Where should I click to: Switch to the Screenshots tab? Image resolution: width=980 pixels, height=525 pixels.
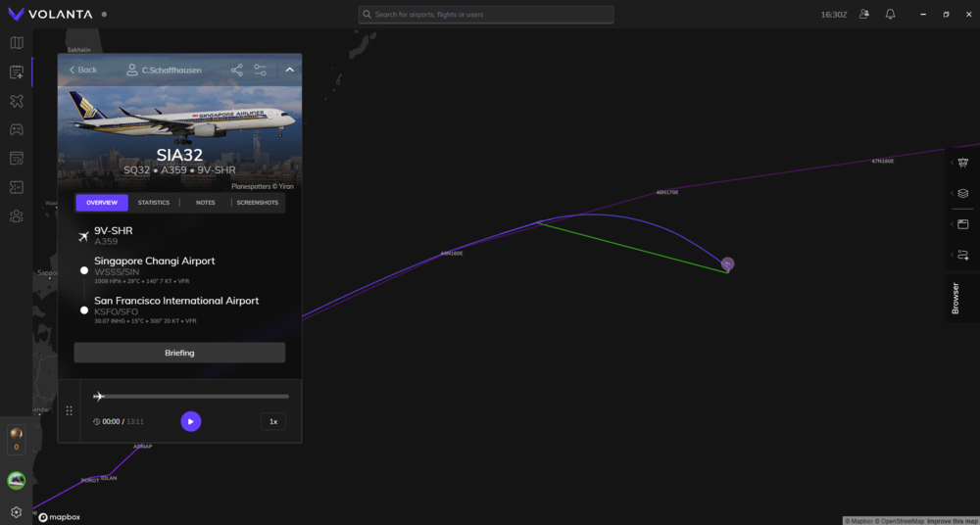[x=257, y=203]
